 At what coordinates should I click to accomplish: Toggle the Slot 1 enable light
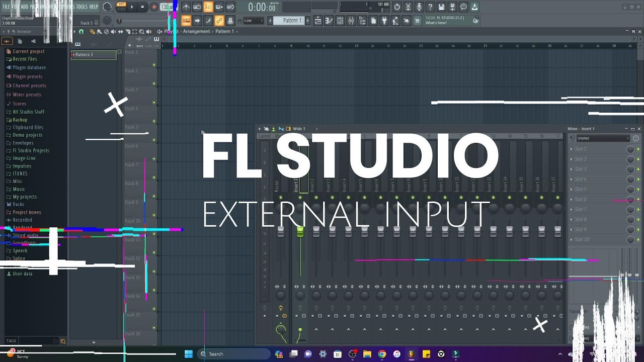click(638, 149)
